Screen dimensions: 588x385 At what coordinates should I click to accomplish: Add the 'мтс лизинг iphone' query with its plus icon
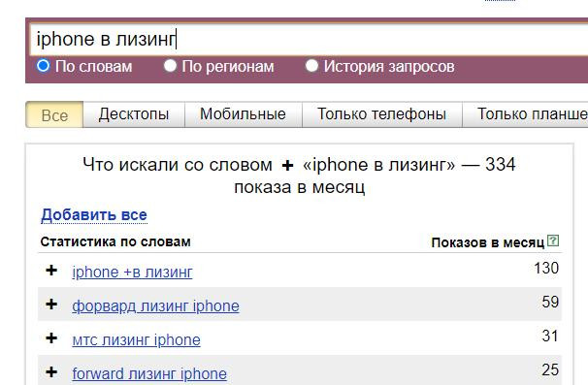pos(51,338)
